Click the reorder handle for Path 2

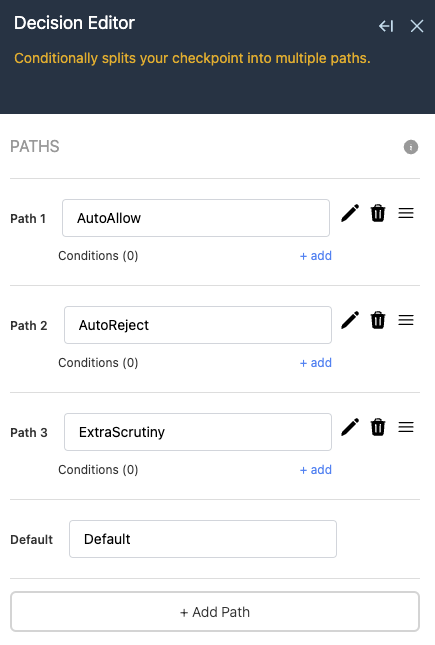click(x=406, y=320)
